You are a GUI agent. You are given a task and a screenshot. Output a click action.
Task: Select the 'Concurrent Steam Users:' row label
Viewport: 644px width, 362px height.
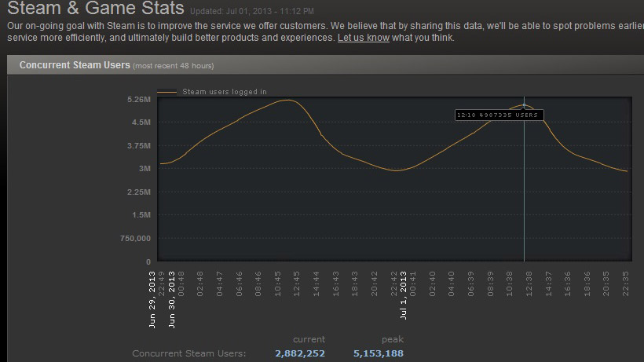point(189,353)
